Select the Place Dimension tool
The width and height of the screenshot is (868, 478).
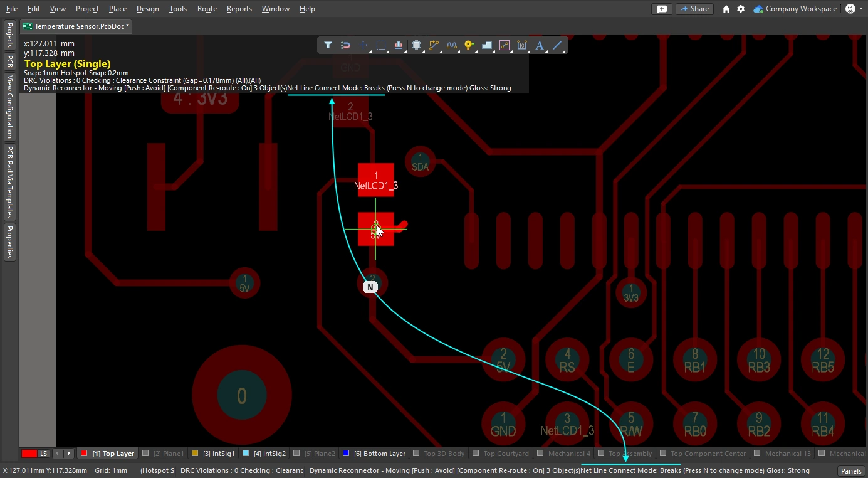[x=522, y=45]
